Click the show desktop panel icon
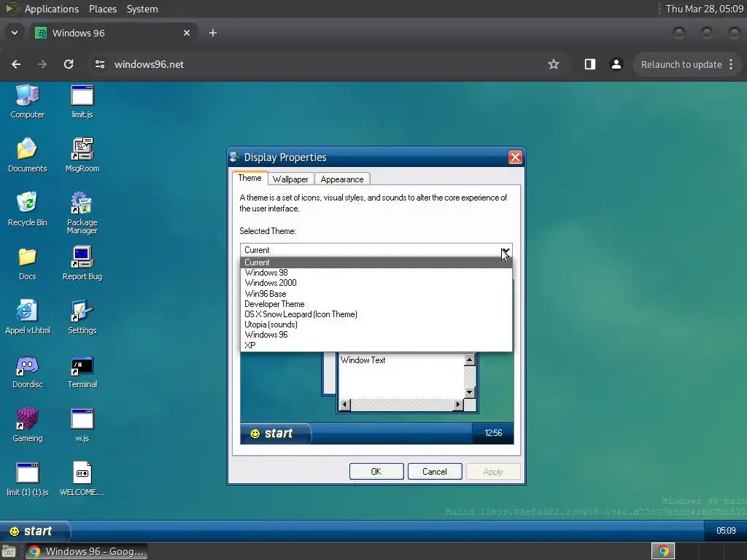The image size is (747, 560). tap(9, 551)
